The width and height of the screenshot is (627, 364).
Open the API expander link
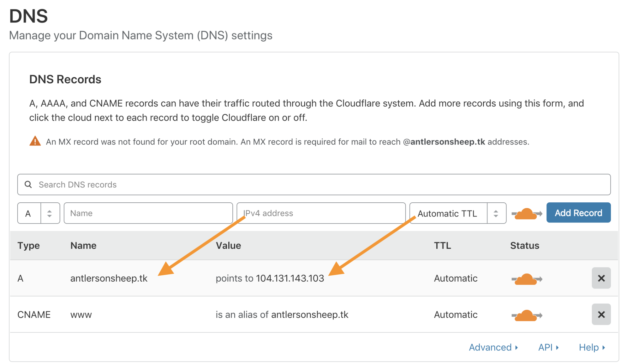point(548,347)
